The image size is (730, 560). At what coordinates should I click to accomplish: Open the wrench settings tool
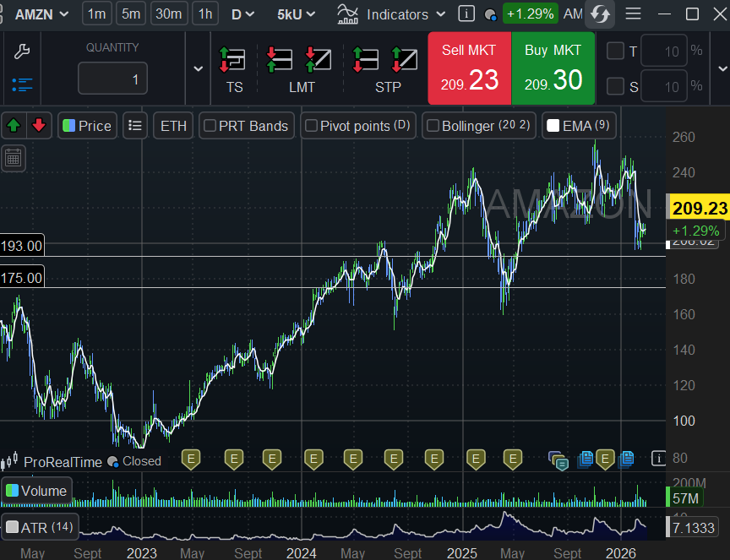pos(23,52)
